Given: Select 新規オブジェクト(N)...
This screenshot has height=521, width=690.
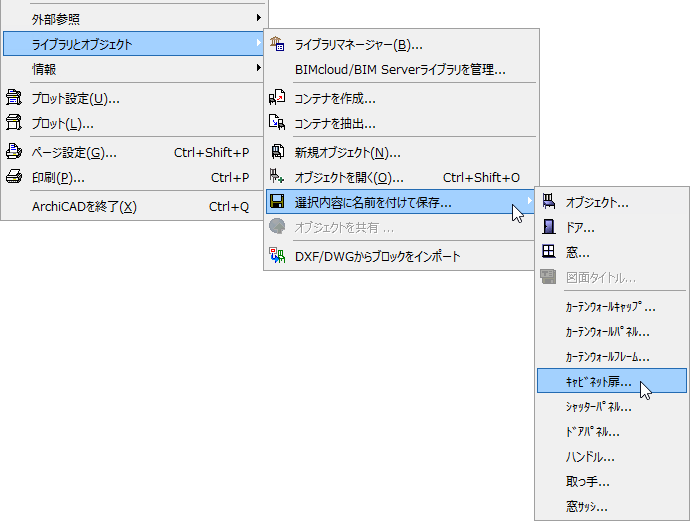Looking at the screenshot, I should click(401, 152).
